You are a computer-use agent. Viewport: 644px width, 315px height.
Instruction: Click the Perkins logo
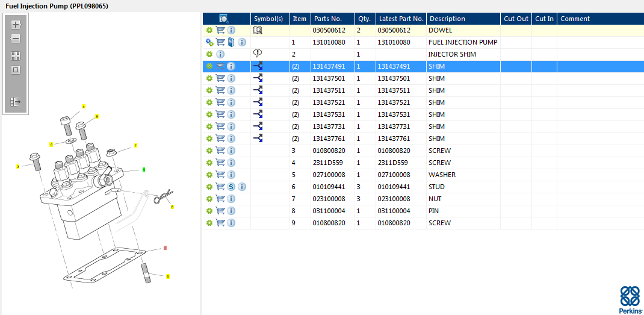[630, 299]
